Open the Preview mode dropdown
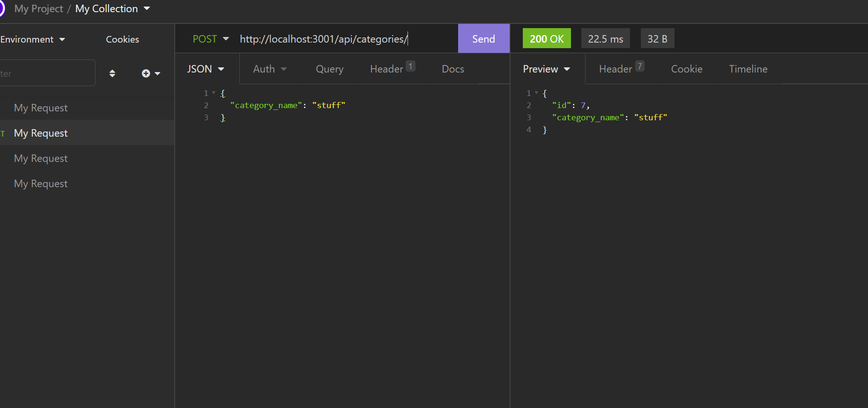The width and height of the screenshot is (868, 408). [x=546, y=69]
